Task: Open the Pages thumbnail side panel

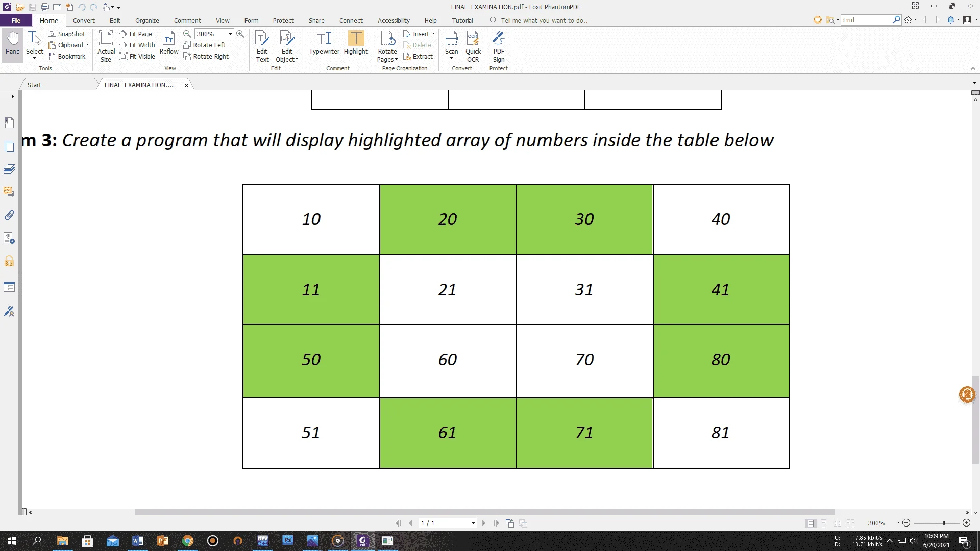Action: pos(9,146)
